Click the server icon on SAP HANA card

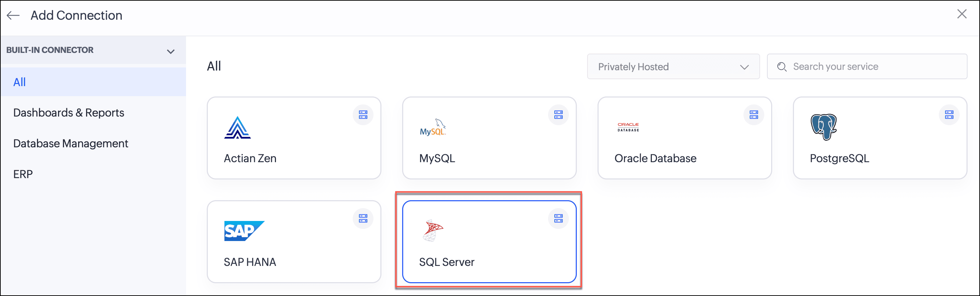pyautogui.click(x=363, y=219)
